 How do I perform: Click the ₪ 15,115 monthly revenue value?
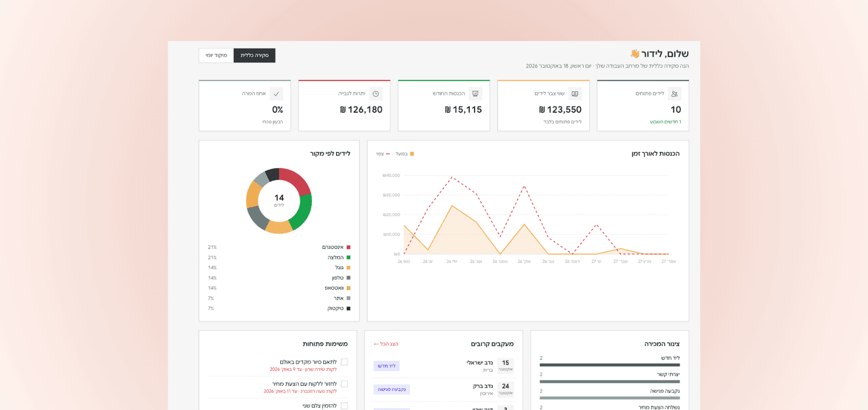pyautogui.click(x=463, y=110)
